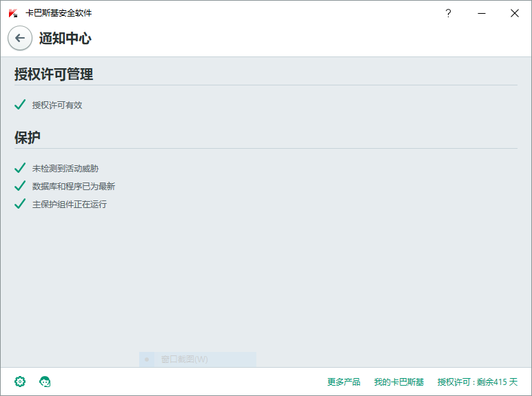Click green checkmark beside 未检测到活动威胁

(20, 168)
